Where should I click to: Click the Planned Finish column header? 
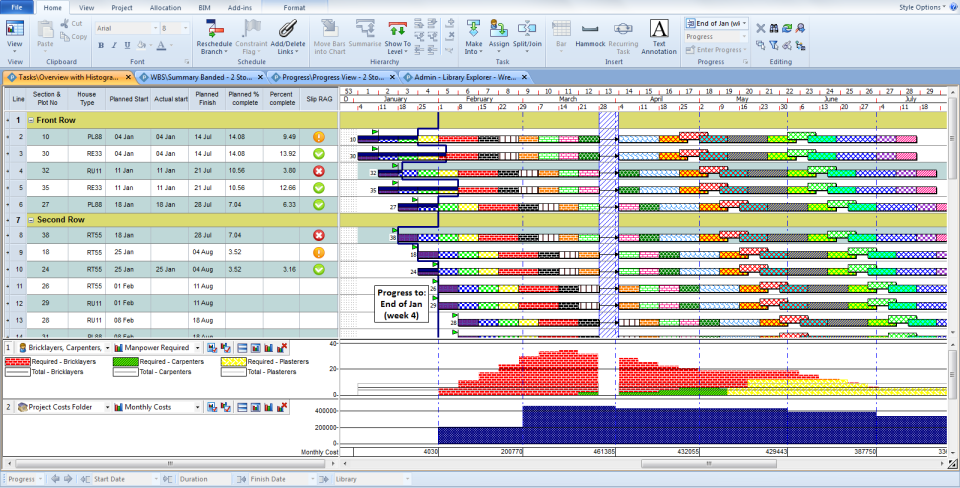(207, 99)
